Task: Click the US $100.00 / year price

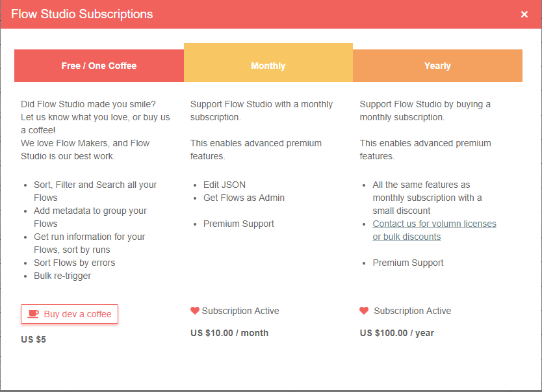Action: point(397,333)
